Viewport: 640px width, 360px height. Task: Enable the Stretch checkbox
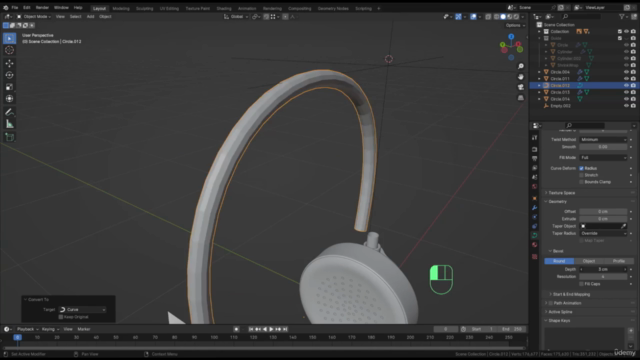(x=582, y=175)
